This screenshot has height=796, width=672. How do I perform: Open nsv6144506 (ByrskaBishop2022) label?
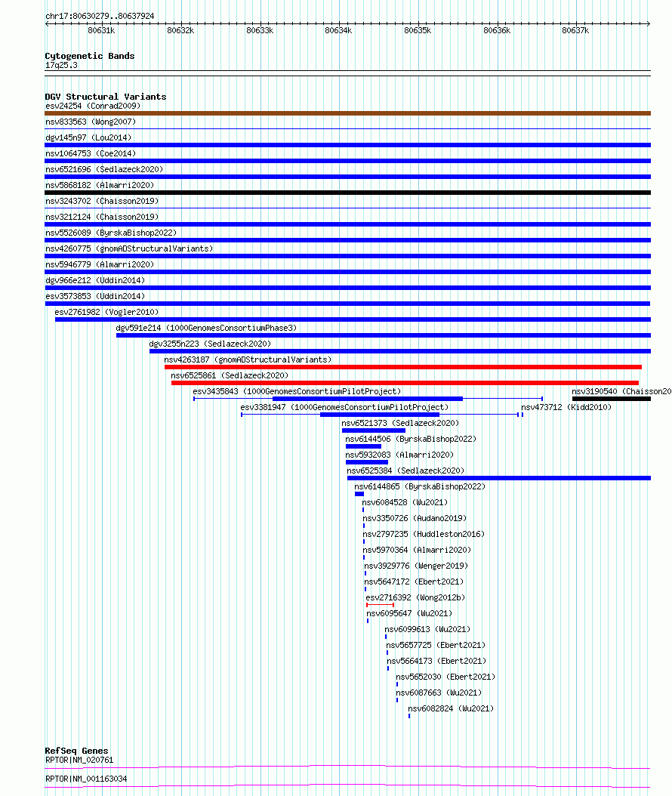[411, 439]
